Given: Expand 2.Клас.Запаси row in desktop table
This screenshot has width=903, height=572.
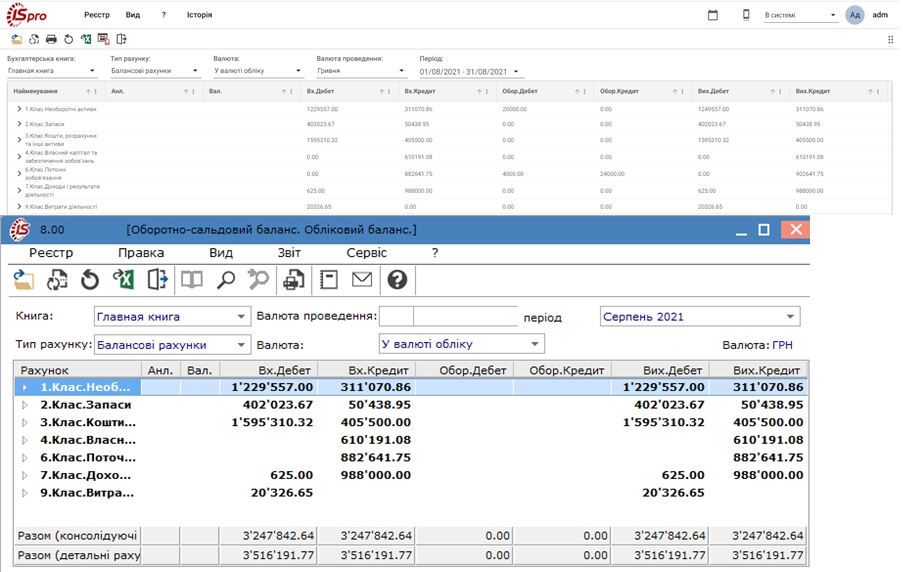Looking at the screenshot, I should pyautogui.click(x=25, y=405).
